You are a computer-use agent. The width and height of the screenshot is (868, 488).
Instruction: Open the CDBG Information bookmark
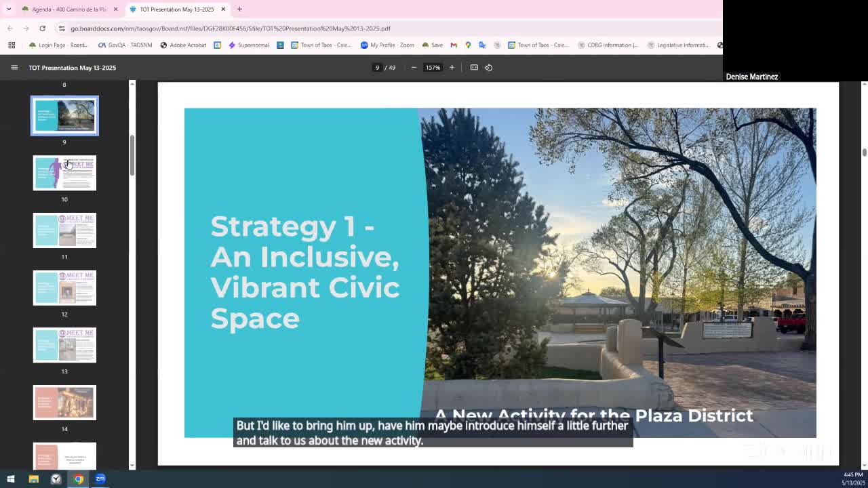608,45
